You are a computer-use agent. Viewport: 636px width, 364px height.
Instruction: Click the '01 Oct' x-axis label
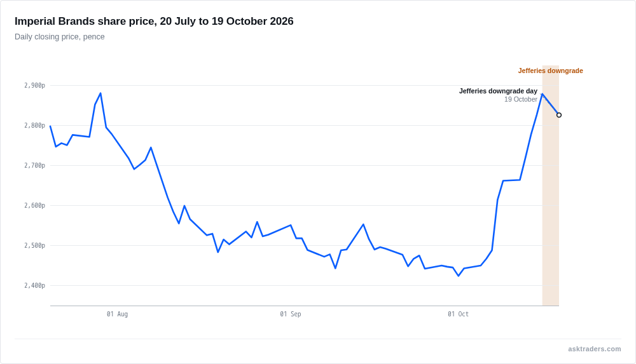click(x=458, y=314)
